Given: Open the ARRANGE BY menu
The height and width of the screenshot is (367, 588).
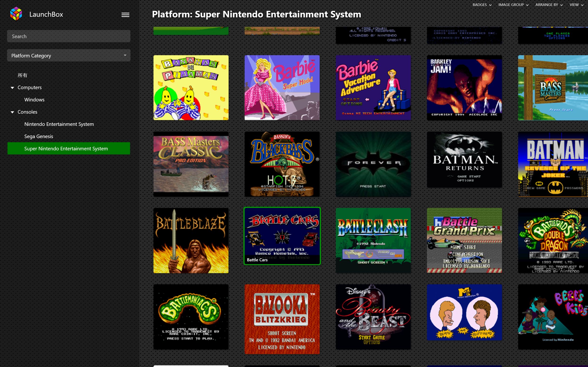Looking at the screenshot, I should [x=549, y=5].
